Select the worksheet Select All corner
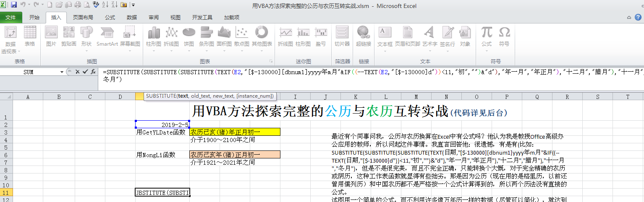Viewport: 644px width, 202px height. pos(6,97)
